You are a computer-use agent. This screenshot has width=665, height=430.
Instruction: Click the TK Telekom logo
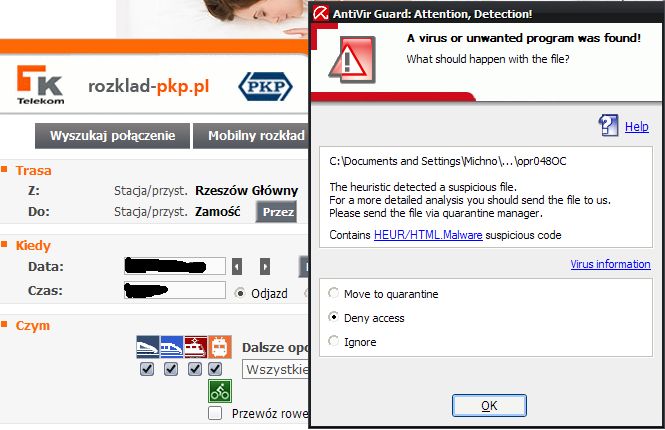click(40, 85)
